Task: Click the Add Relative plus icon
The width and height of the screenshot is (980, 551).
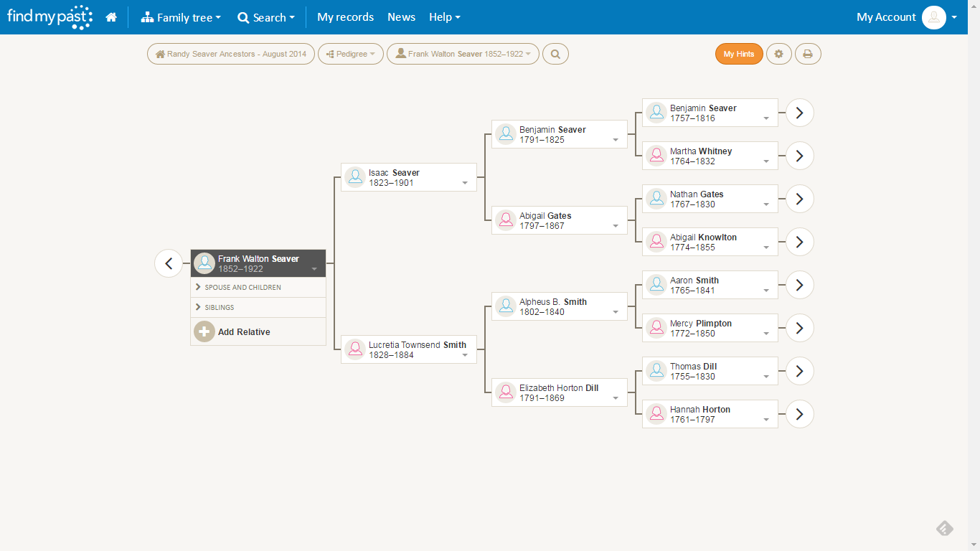Action: 204,331
